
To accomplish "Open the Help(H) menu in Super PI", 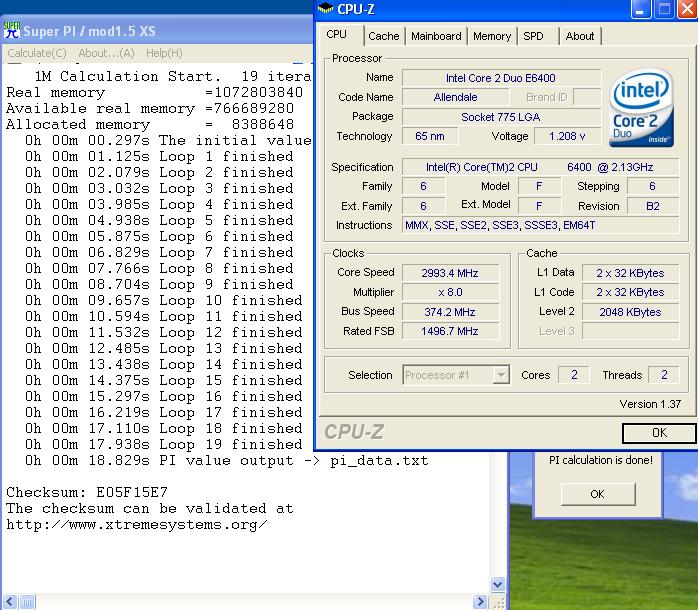I will click(164, 53).
